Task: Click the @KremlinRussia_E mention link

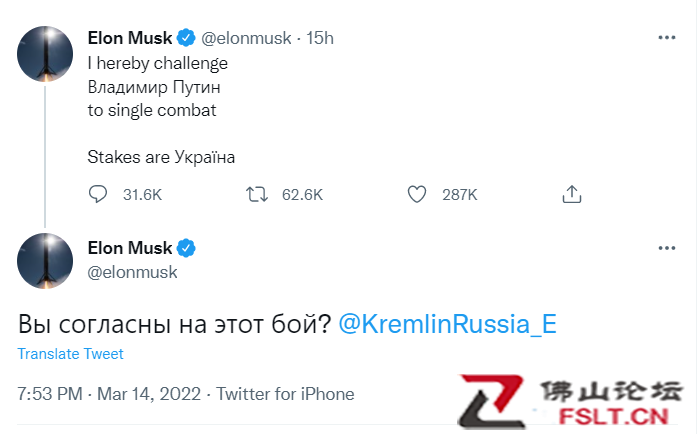Action: (447, 324)
